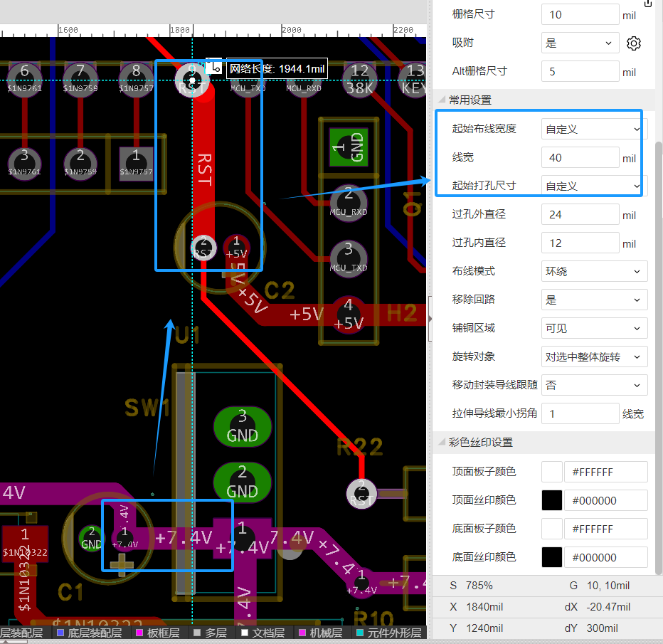Expand the 移除回路 dropdown
663x644 pixels.
click(x=594, y=300)
